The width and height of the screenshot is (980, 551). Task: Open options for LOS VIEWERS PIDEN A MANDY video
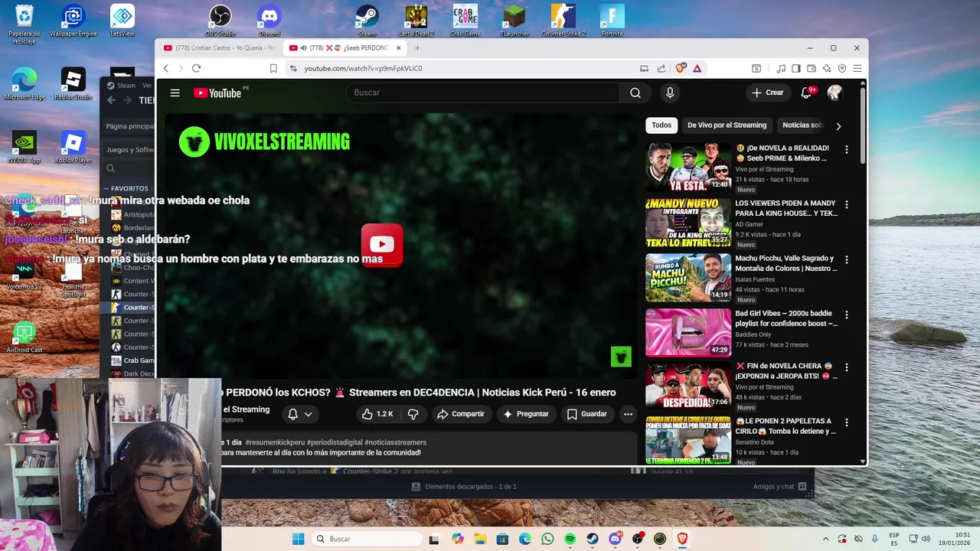[x=846, y=205]
